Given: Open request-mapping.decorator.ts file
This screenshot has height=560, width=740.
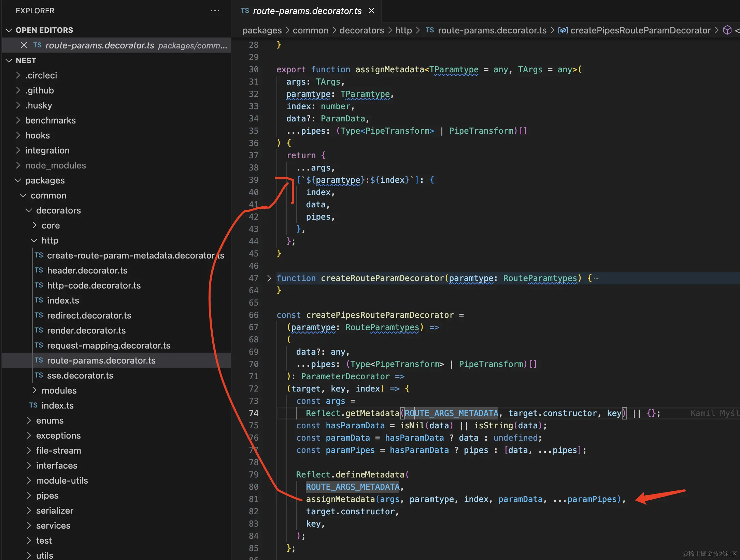Looking at the screenshot, I should pos(116,345).
